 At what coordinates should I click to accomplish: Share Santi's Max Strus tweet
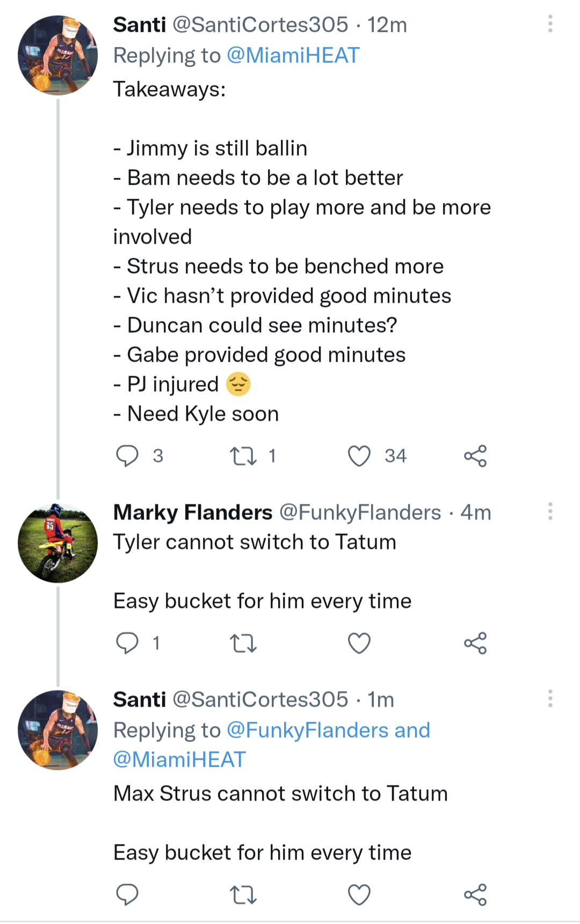coord(475,894)
